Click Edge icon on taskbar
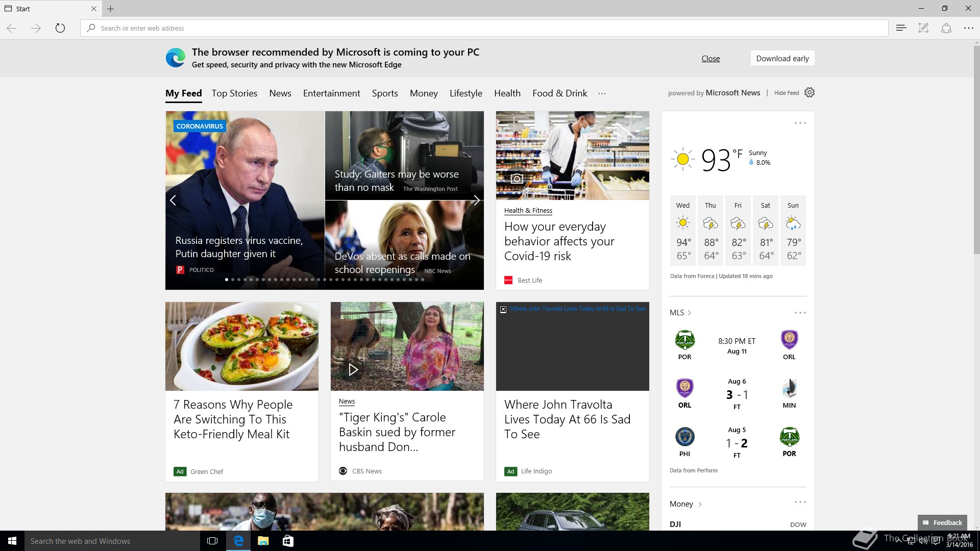This screenshot has height=551, width=980. (x=238, y=541)
